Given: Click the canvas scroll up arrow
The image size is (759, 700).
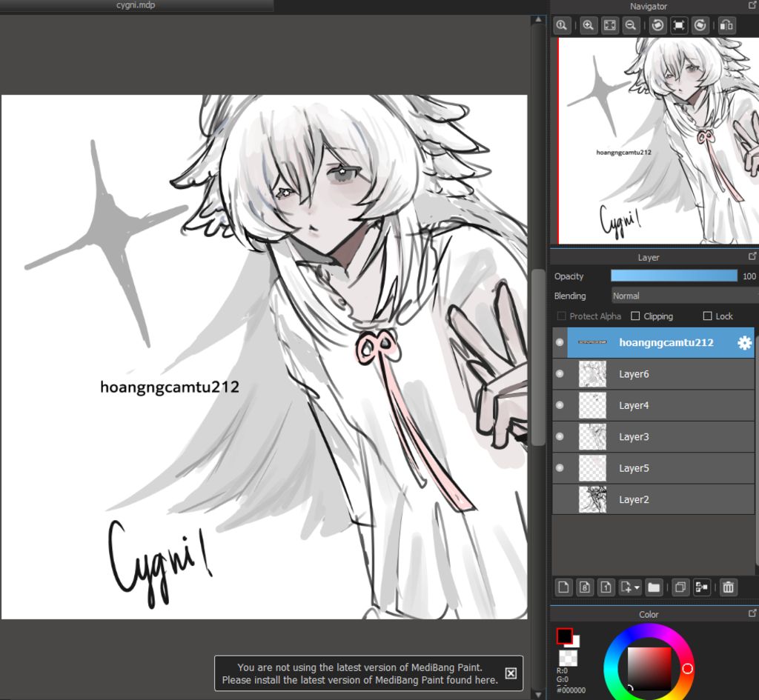Looking at the screenshot, I should pyautogui.click(x=538, y=19).
